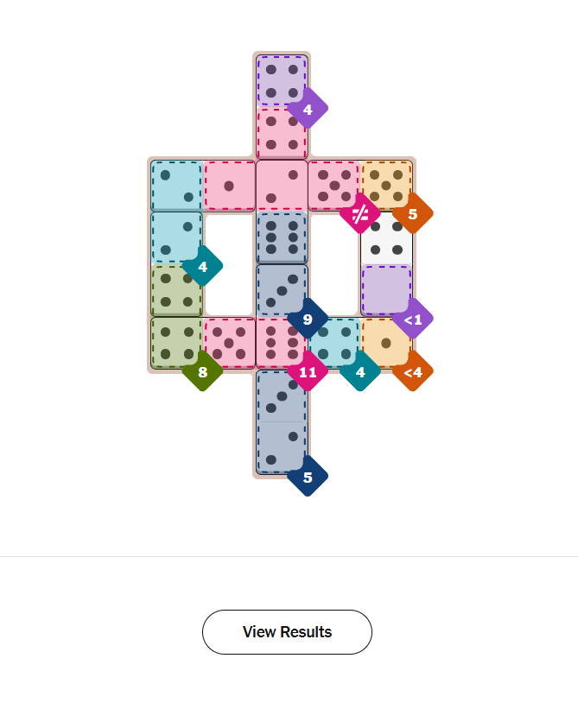Image resolution: width=578 pixels, height=728 pixels.
Task: Click the green 8 sum badge
Action: point(202,371)
